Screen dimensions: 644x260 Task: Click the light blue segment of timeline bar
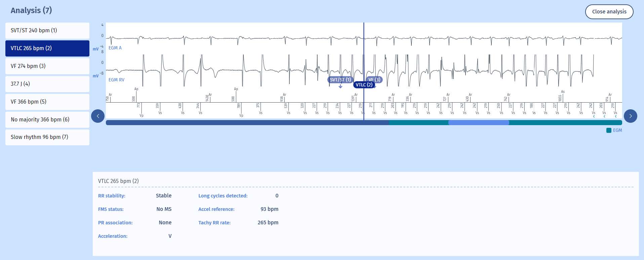[478, 123]
